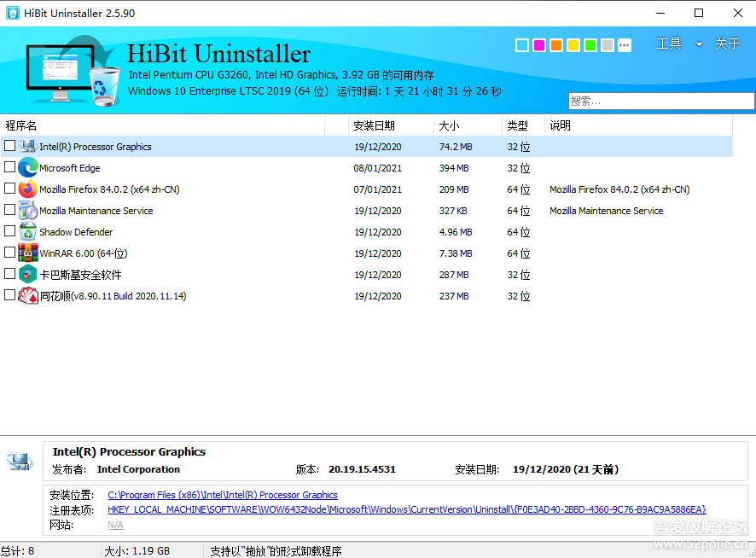756x558 pixels.
Task: Sort by the 类型 column header
Action: coord(523,125)
